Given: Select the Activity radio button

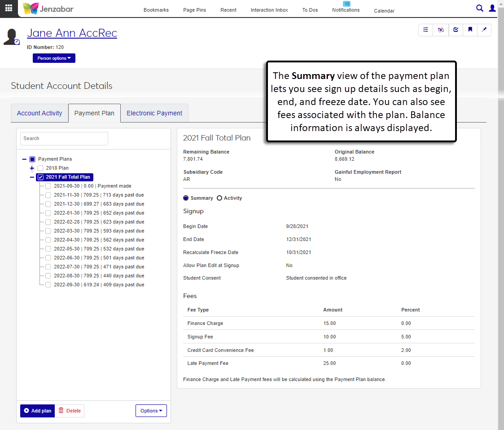Looking at the screenshot, I should [x=219, y=198].
